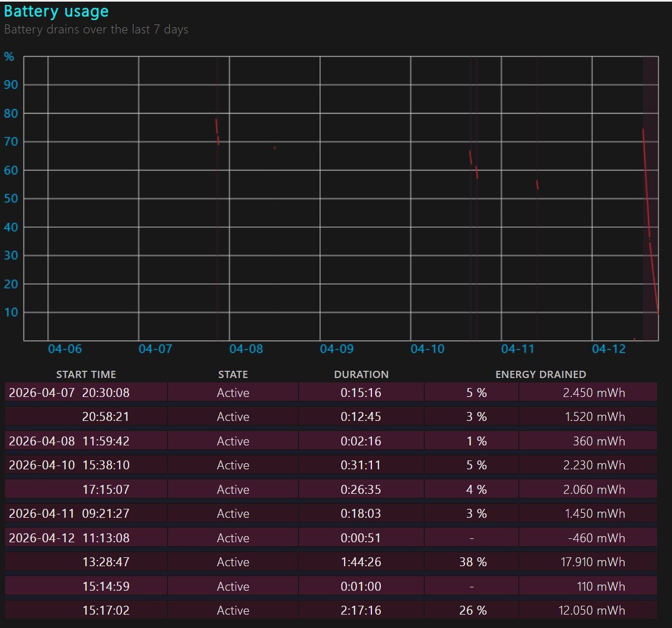Select the 15:17:02 start time cell
This screenshot has height=628, width=672.
pos(86,610)
